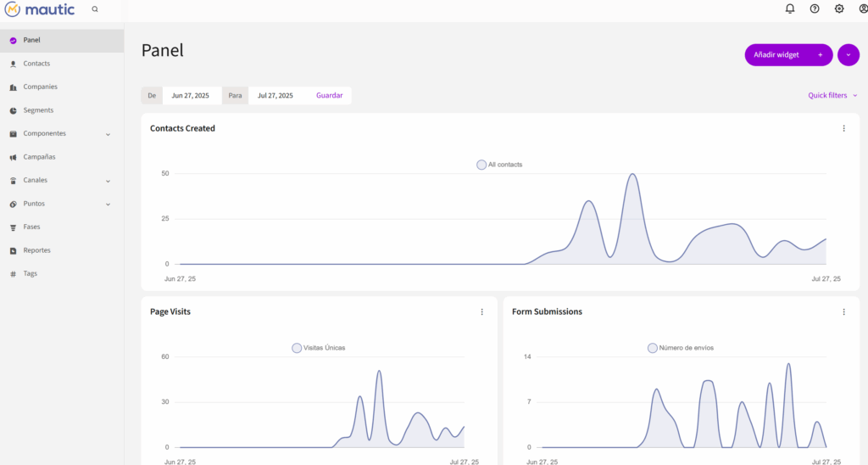
Task: Click the Form Submissions widget title
Action: 547,311
